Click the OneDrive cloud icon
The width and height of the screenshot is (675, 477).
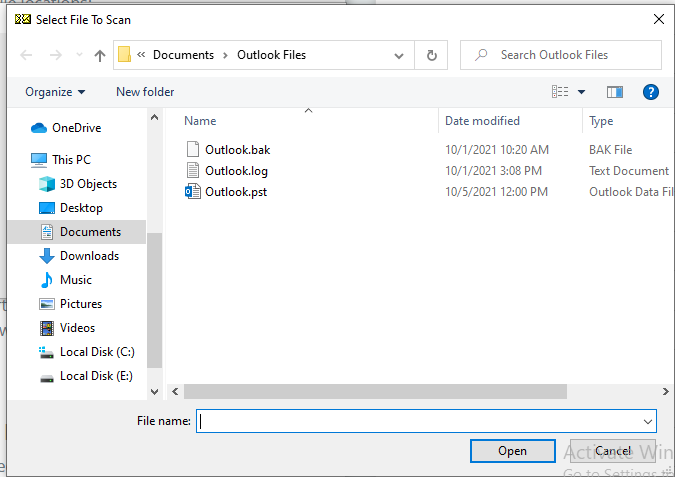click(x=39, y=128)
